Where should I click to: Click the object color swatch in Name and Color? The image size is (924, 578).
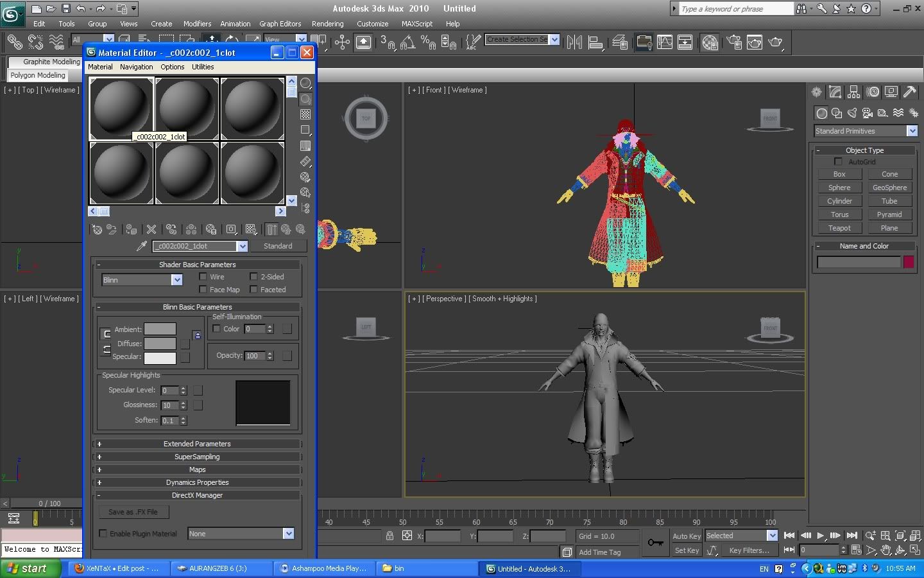pyautogui.click(x=909, y=261)
